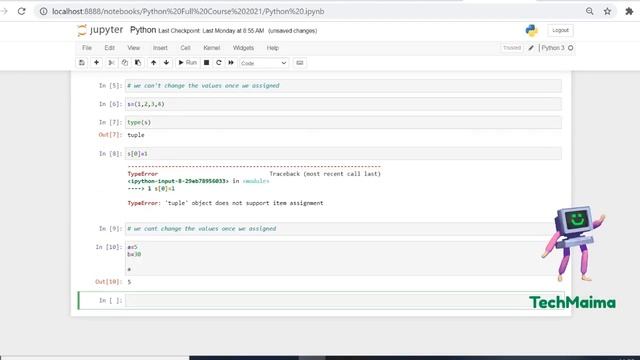Screen dimensions: 640x360
Task: Run the selected cell
Action: 187,63
